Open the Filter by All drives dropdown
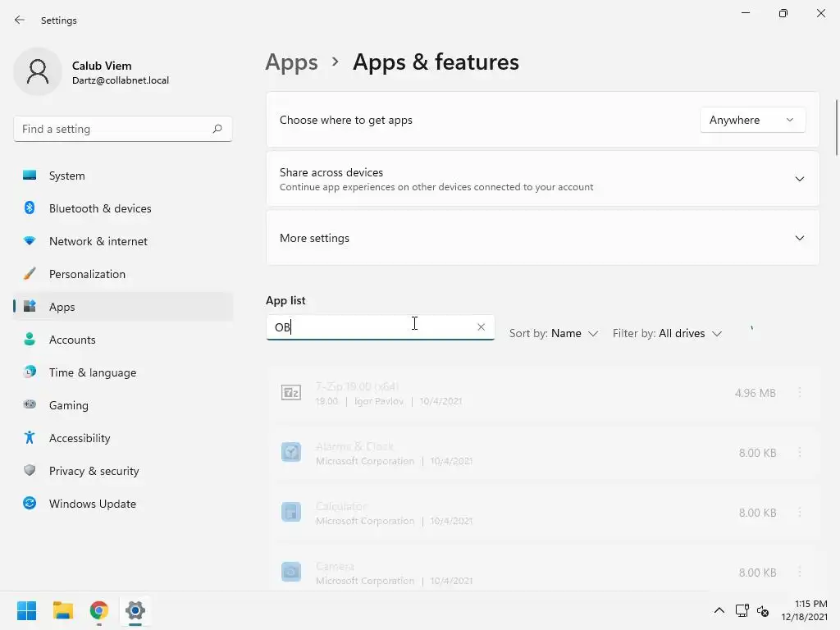840x630 pixels. point(667,333)
